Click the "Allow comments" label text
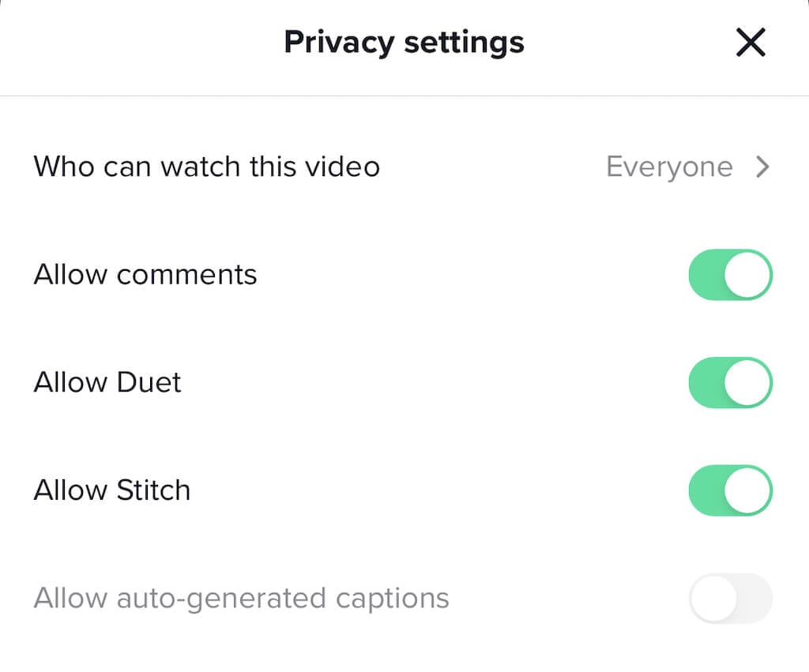Image resolution: width=809 pixels, height=672 pixels. [x=145, y=275]
